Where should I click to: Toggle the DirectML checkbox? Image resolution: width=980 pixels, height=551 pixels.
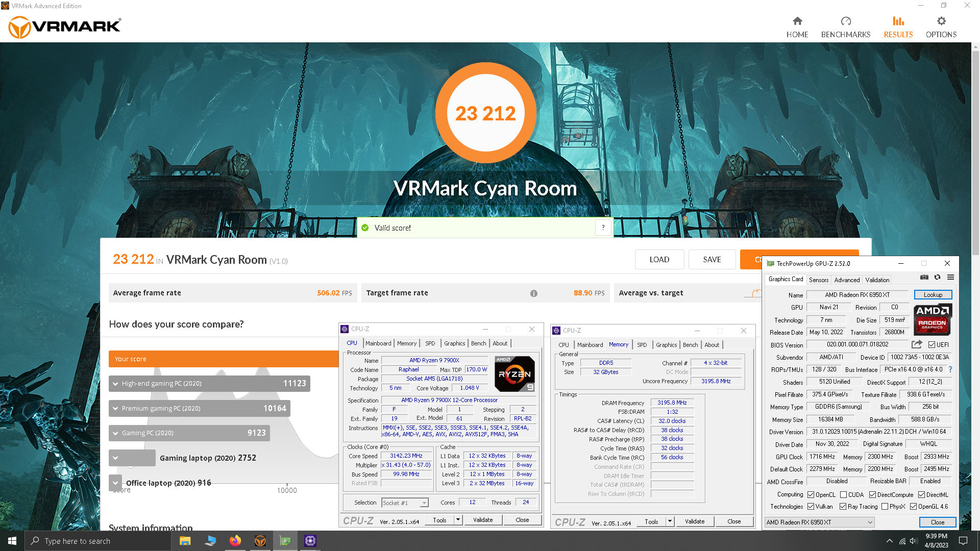921,495
